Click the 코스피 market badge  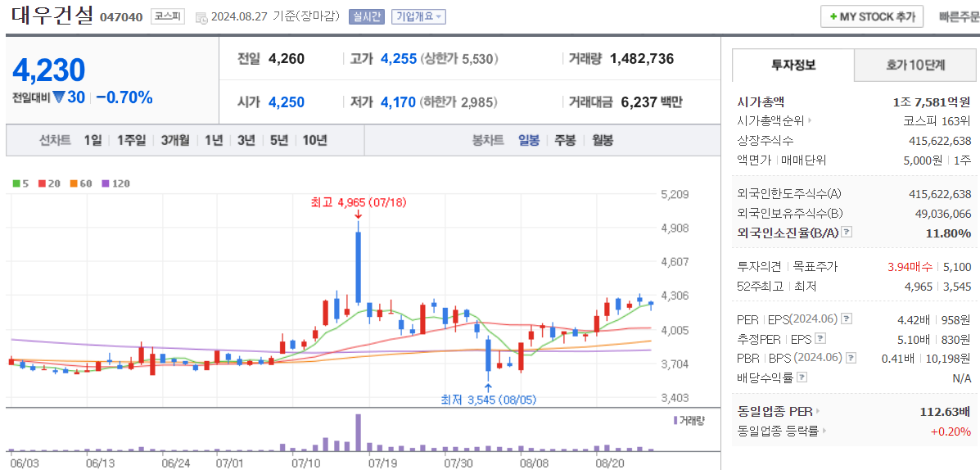pyautogui.click(x=168, y=16)
